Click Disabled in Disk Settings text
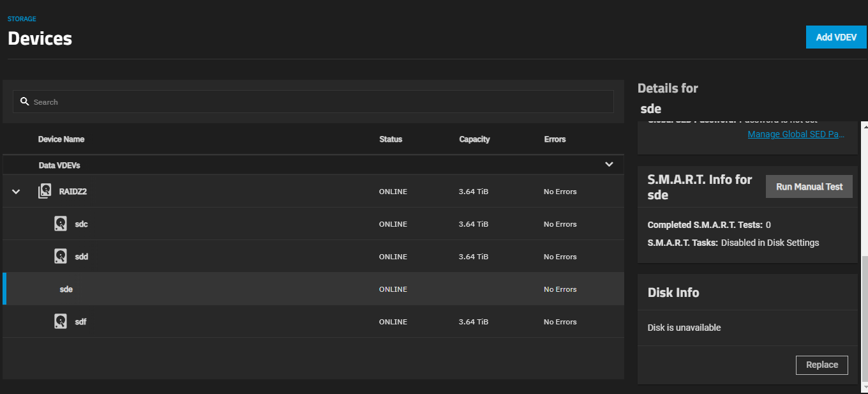The image size is (868, 394). pos(770,243)
